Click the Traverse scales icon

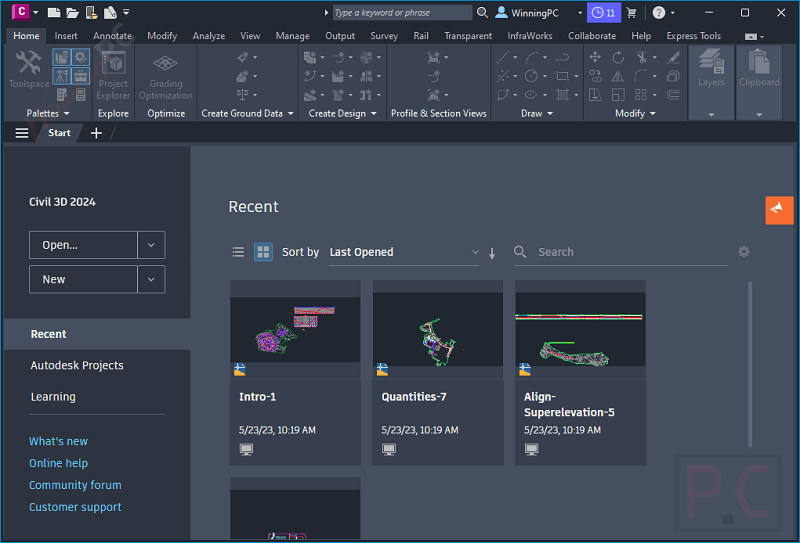(243, 95)
